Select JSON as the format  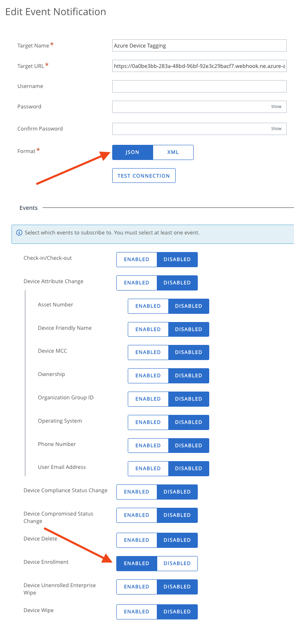(x=132, y=152)
